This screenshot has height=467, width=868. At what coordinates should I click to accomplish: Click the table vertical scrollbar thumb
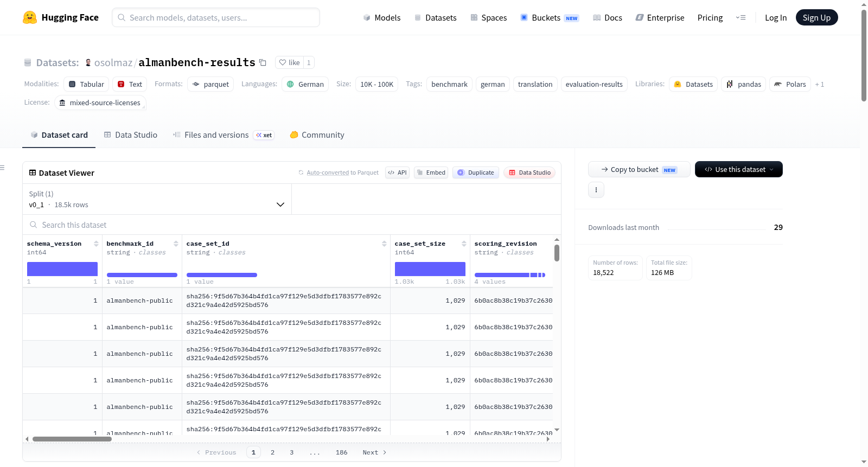pos(557,253)
